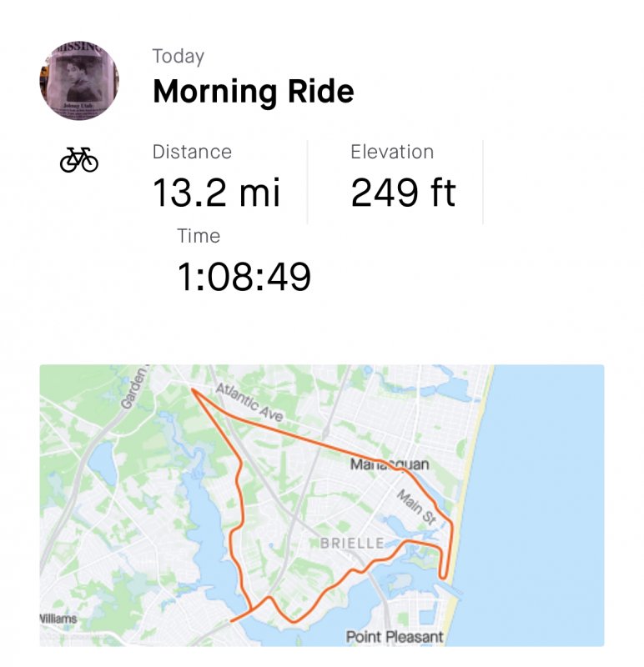Click the Time stat label
This screenshot has width=644, height=667.
[199, 236]
